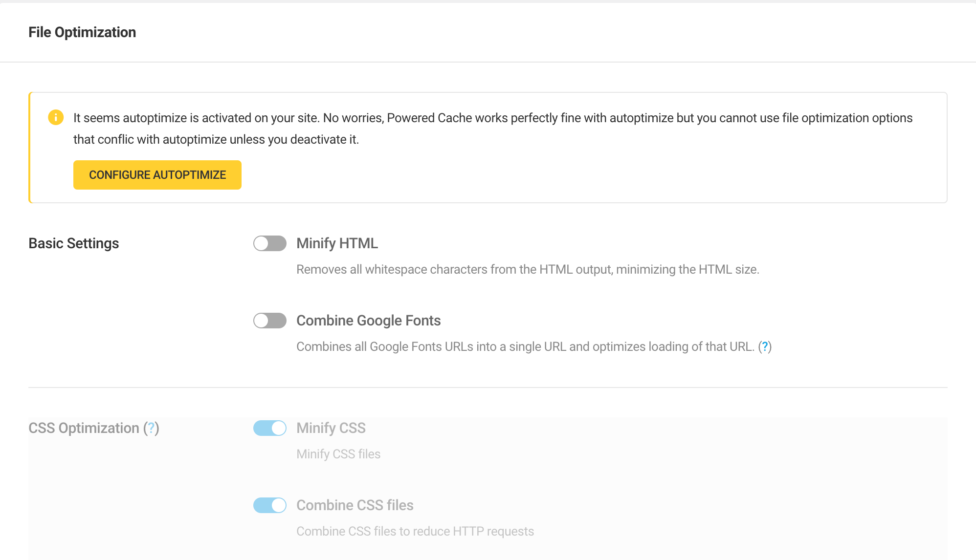Disable the Minify CSS toggle

click(x=269, y=428)
